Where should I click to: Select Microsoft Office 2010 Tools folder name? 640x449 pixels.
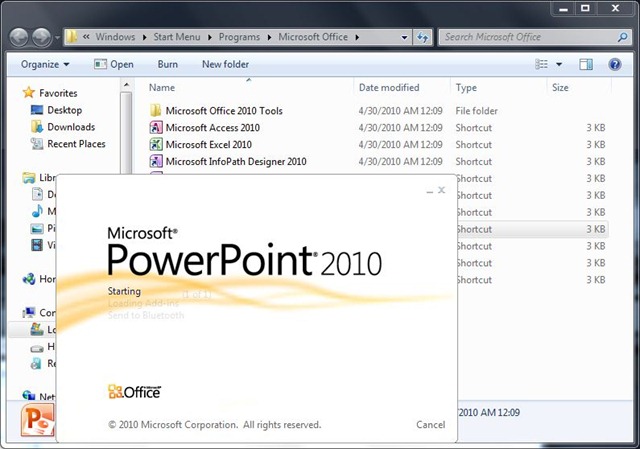click(x=224, y=111)
